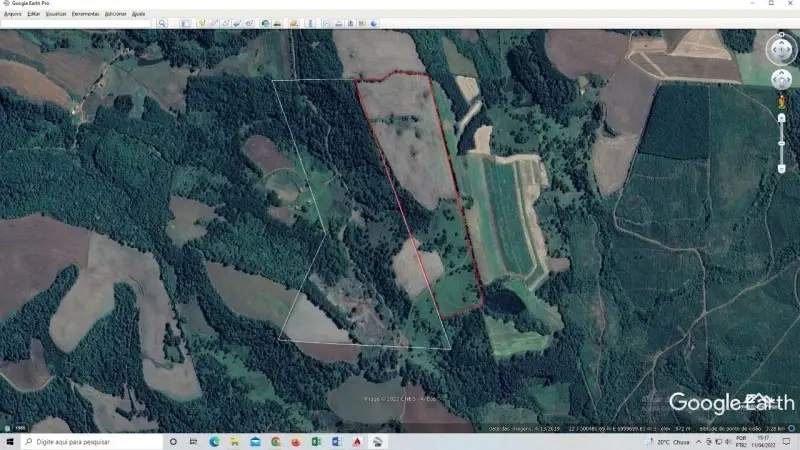Image resolution: width=800 pixels, height=450 pixels.
Task: Click the Windows taskbar search field
Action: (90, 441)
